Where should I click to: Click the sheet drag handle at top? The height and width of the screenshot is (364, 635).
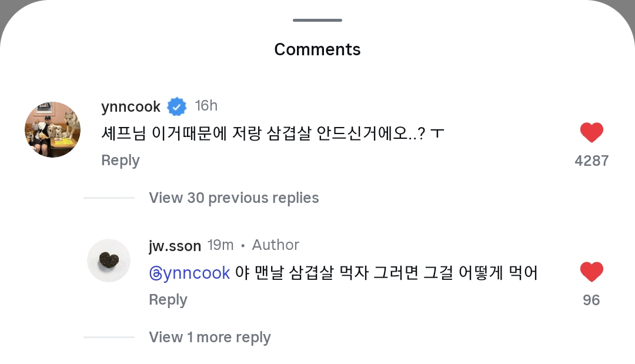click(x=317, y=21)
